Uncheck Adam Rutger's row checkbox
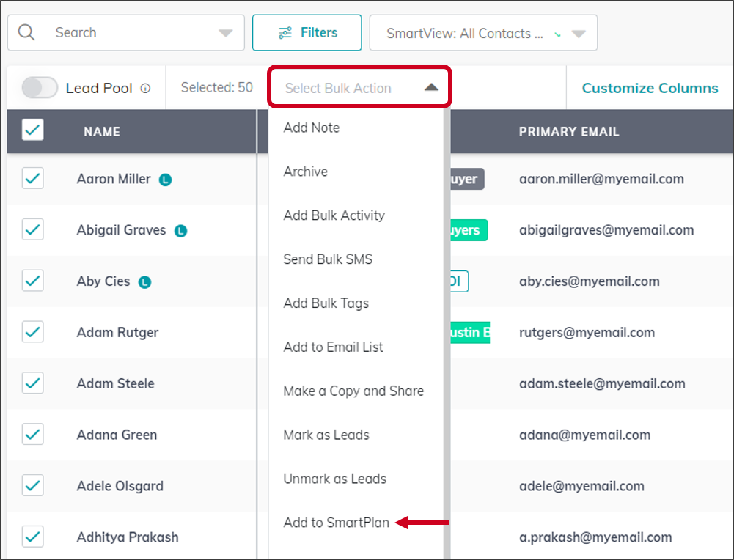Viewport: 734px width, 560px height. (x=33, y=332)
